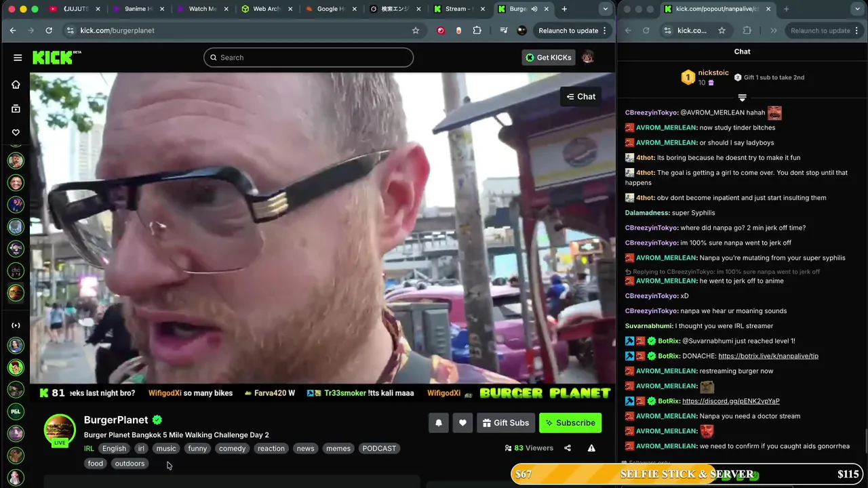868x488 pixels.
Task: Open a new tab in main window
Action: 564,9
